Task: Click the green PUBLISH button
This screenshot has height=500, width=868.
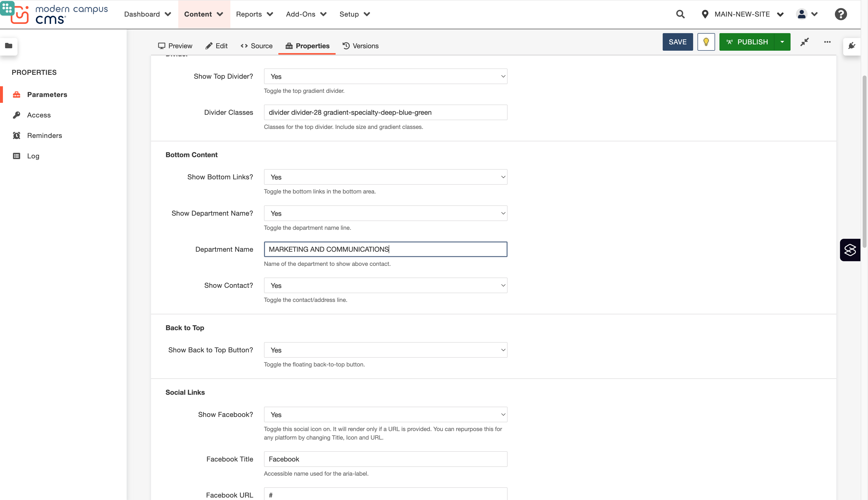Action: (x=747, y=42)
